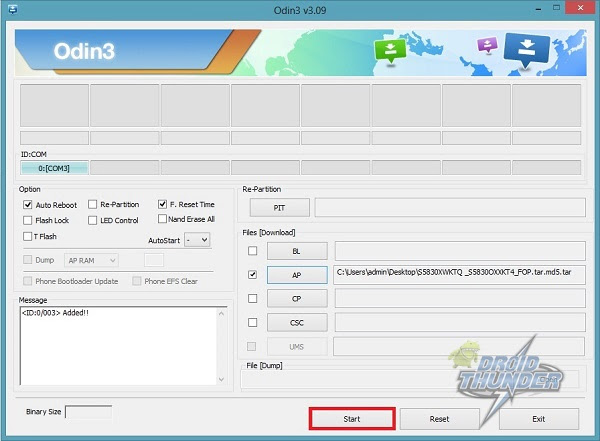Click the '<ID:0/003> Added!!' message line
600x441 pixels.
pos(55,313)
